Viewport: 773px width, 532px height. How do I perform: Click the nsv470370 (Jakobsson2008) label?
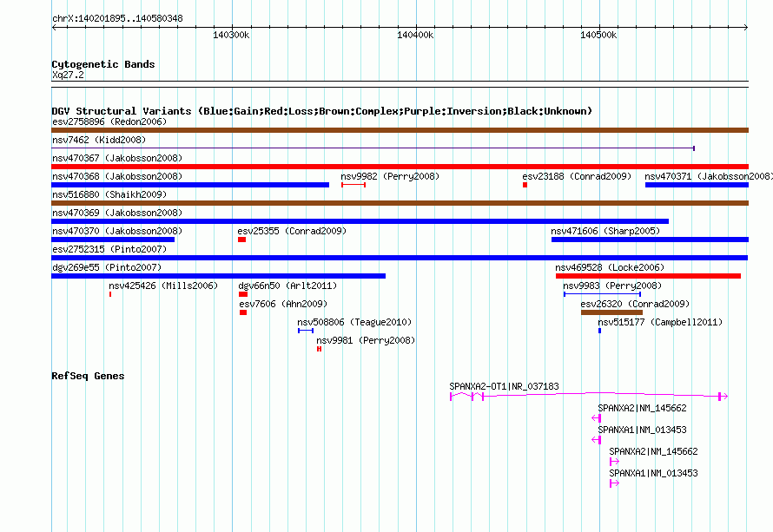tap(117, 231)
